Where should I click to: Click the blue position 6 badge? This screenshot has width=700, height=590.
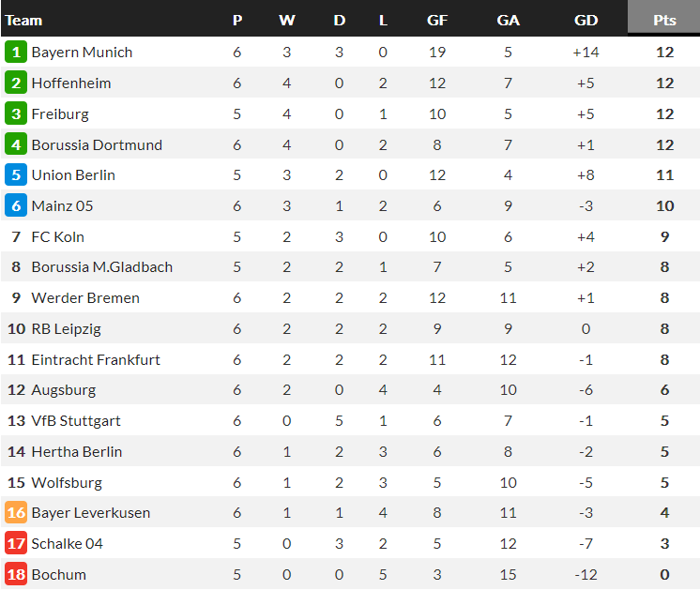pyautogui.click(x=16, y=206)
